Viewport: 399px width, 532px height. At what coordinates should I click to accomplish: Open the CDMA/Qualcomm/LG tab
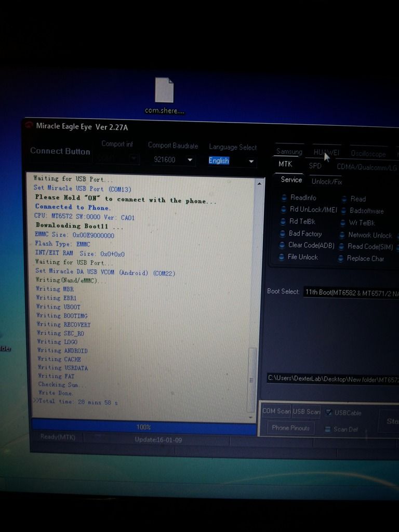(x=366, y=167)
